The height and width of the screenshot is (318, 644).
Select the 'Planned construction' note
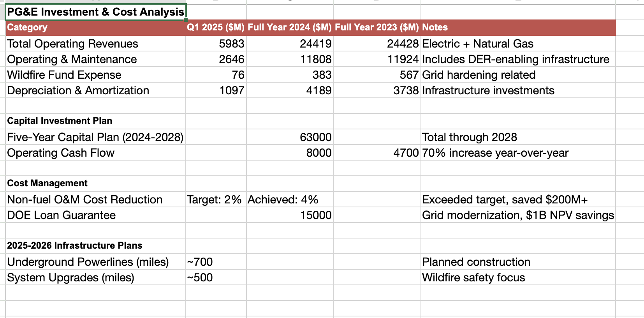pyautogui.click(x=476, y=262)
